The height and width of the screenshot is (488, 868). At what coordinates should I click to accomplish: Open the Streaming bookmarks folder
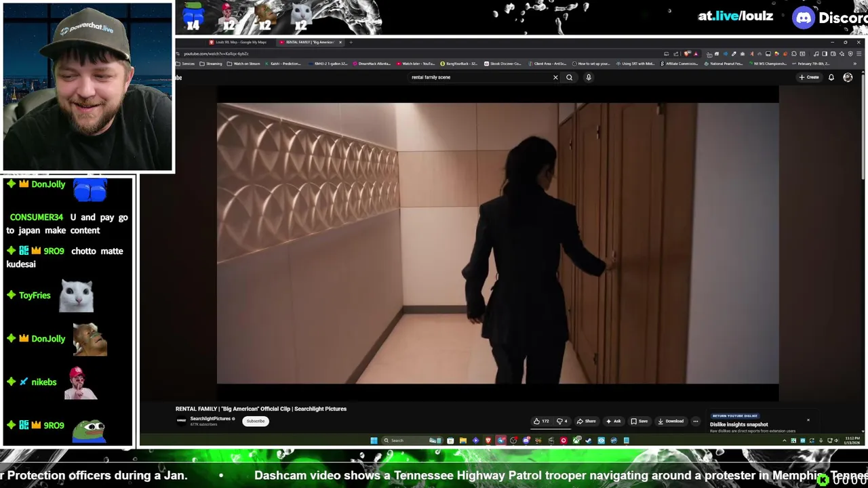212,64
